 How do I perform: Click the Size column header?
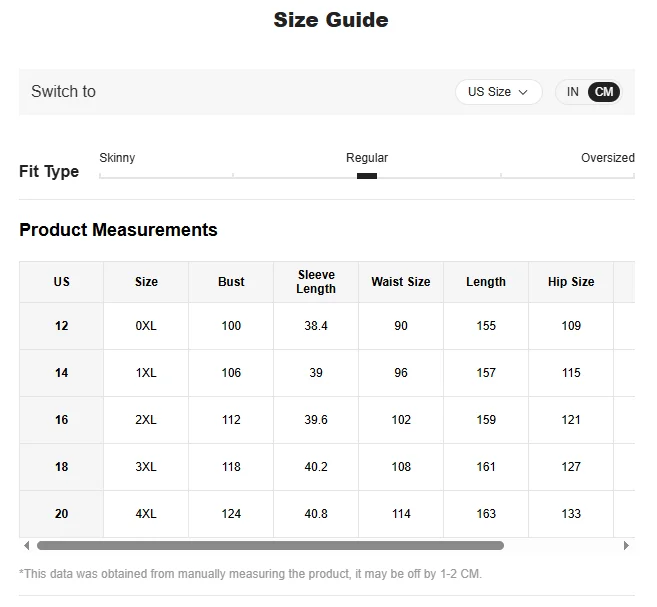[x=146, y=282]
